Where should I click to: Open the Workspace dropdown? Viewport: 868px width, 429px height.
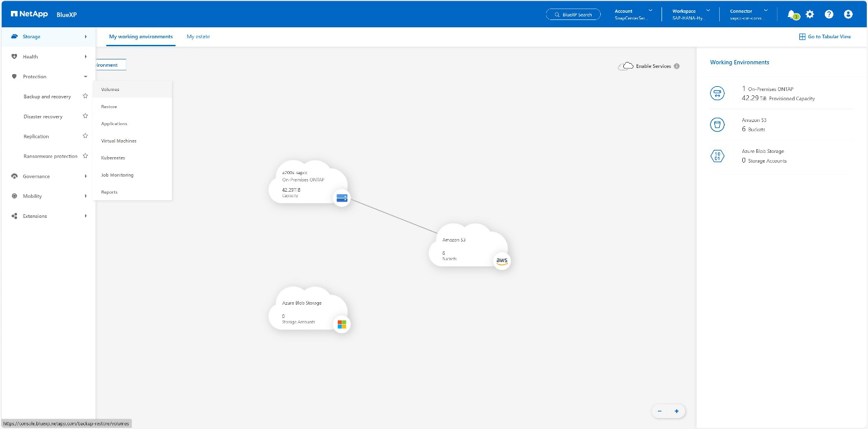point(691,14)
